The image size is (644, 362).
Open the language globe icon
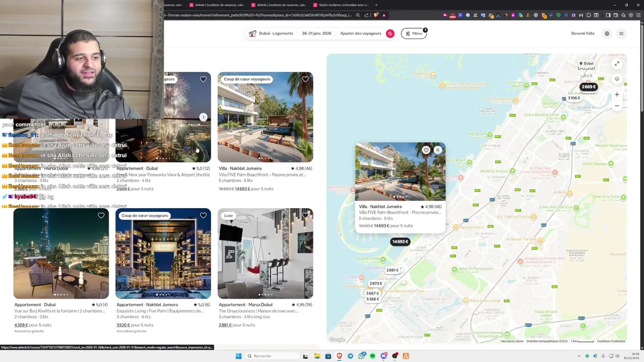click(607, 34)
